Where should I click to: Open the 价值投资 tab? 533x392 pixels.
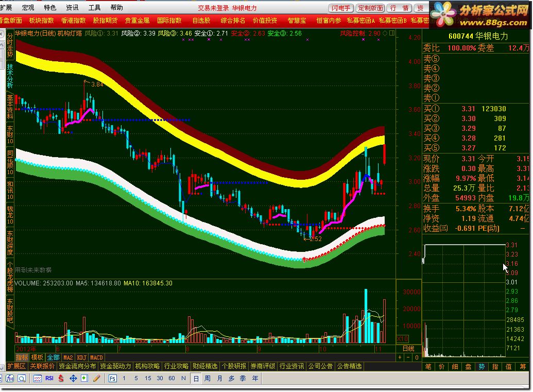[265, 21]
